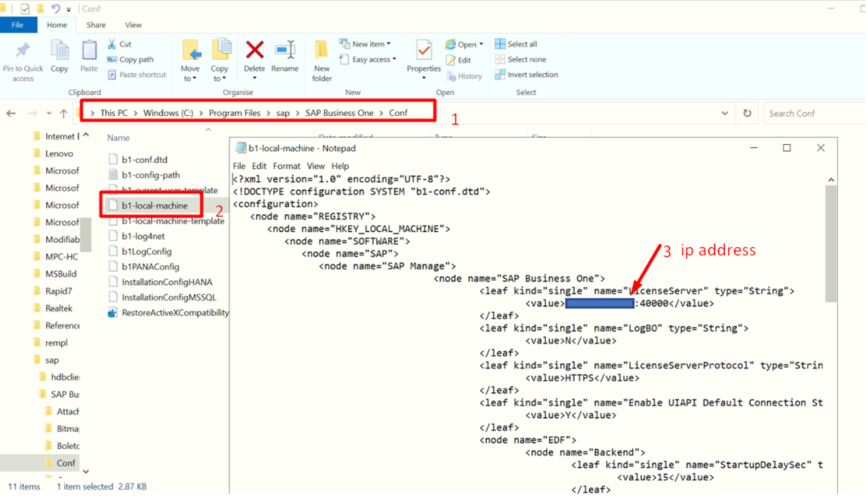The width and height of the screenshot is (868, 502).
Task: Open the Quick Access Toolbar customize dropdown
Action: 69,9
